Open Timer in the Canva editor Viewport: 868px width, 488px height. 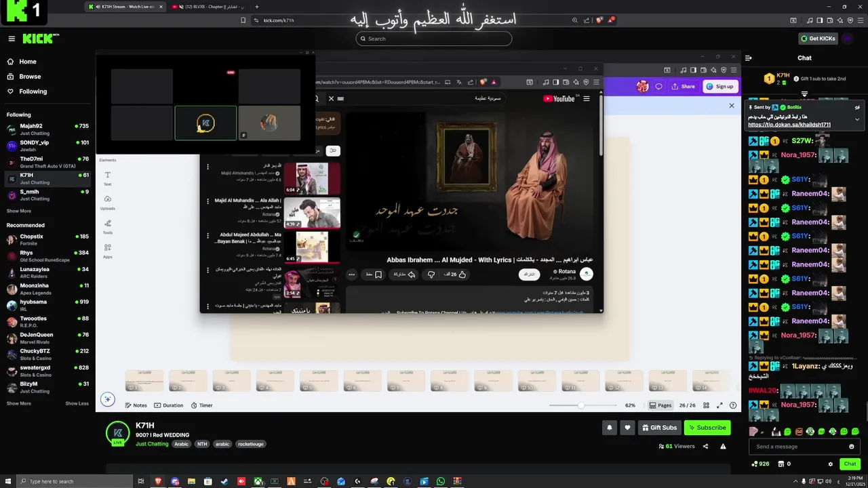coord(202,405)
